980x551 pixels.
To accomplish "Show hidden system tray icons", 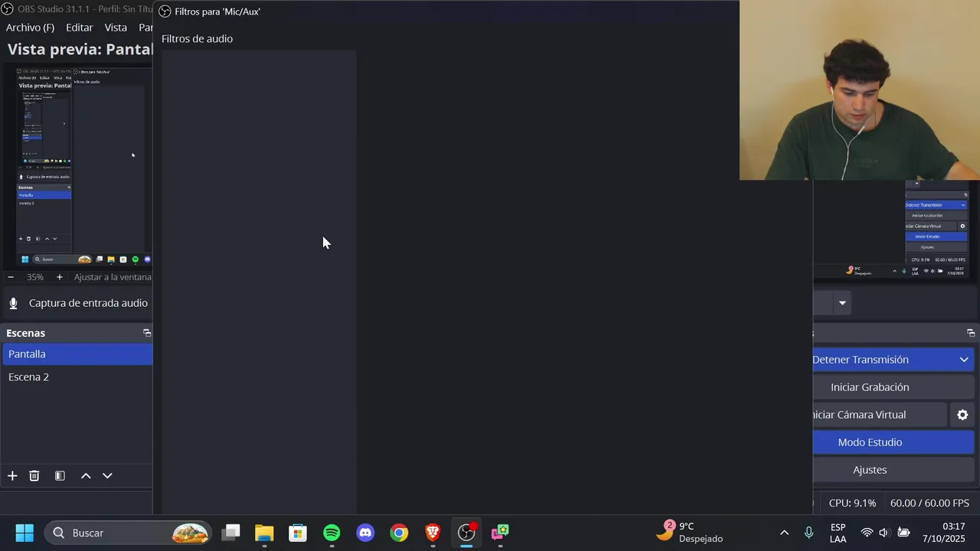I will [784, 533].
